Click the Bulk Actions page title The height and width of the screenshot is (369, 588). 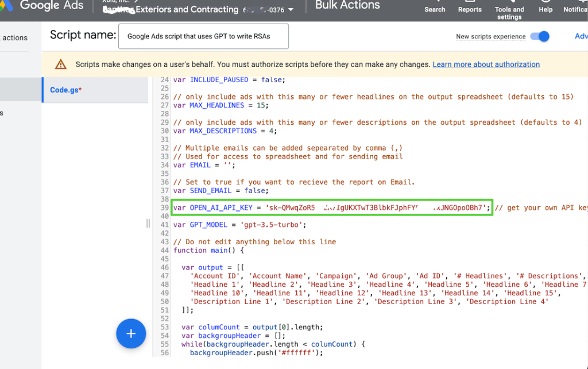pyautogui.click(x=347, y=5)
